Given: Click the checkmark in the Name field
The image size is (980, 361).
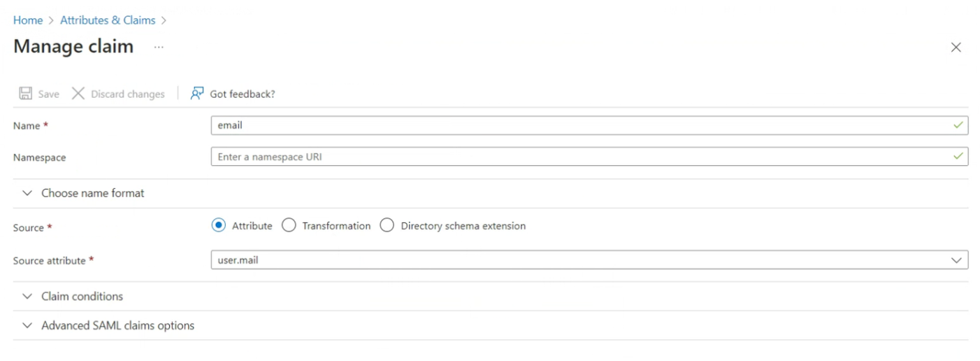Looking at the screenshot, I should 958,125.
